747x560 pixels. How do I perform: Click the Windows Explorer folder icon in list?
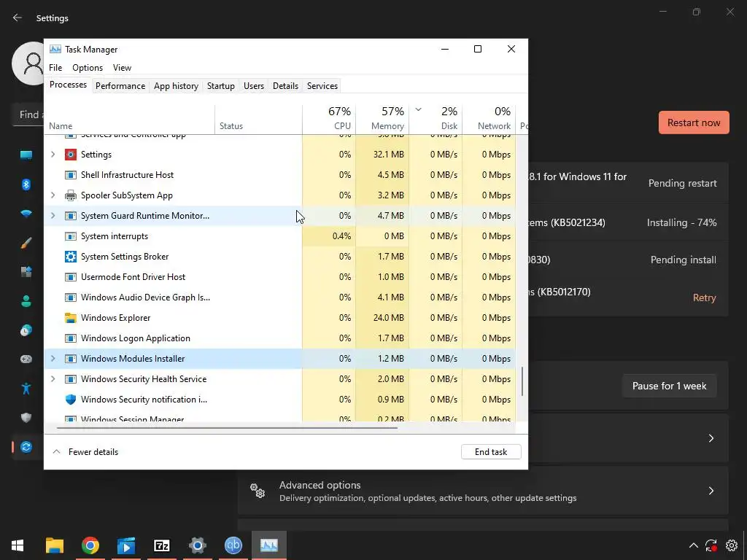coord(71,318)
